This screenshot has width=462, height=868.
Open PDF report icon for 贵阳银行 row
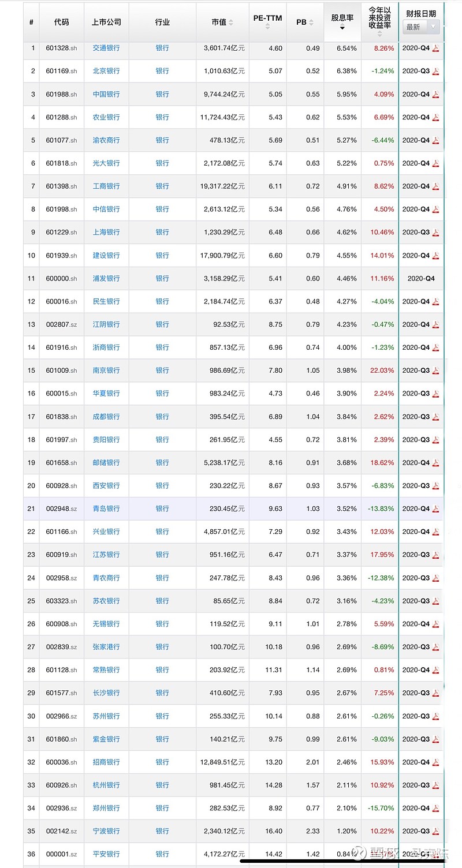click(x=436, y=440)
